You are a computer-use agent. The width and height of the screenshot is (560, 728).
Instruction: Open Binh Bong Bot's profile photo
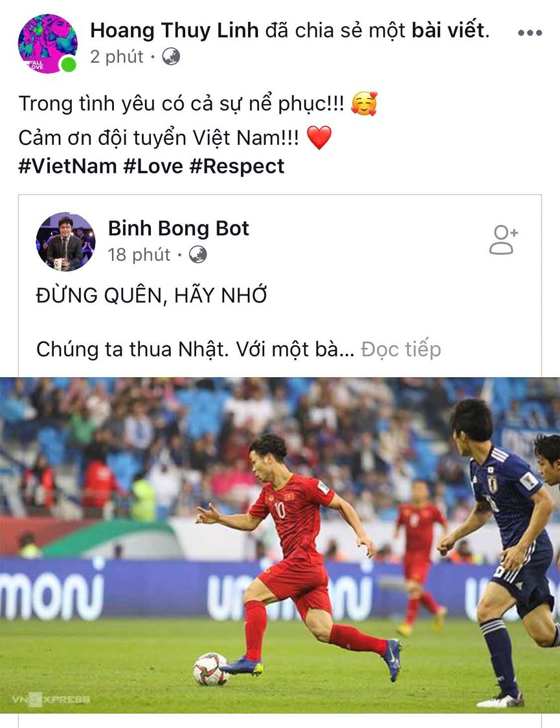coord(65,241)
